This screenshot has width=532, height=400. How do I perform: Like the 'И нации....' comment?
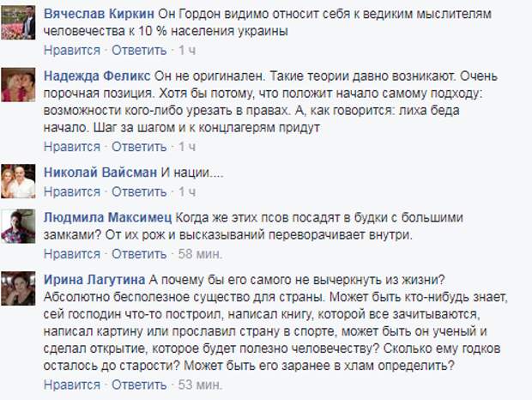(72, 191)
